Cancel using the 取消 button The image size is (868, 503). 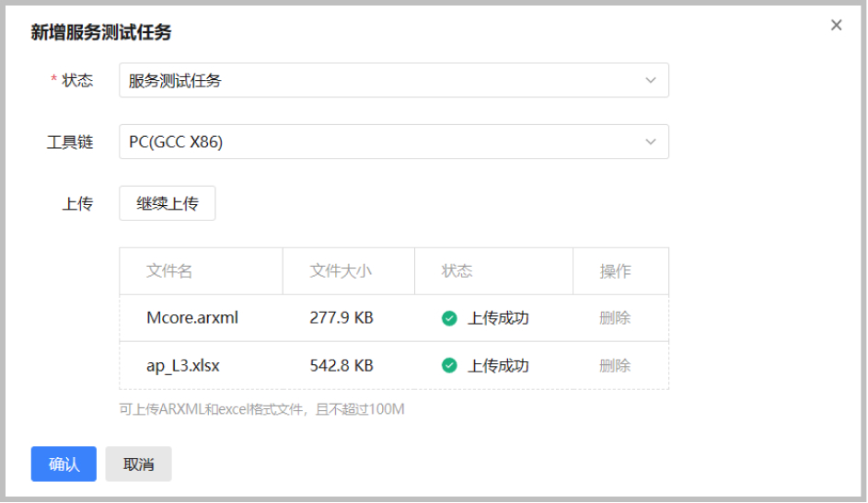pyautogui.click(x=138, y=464)
